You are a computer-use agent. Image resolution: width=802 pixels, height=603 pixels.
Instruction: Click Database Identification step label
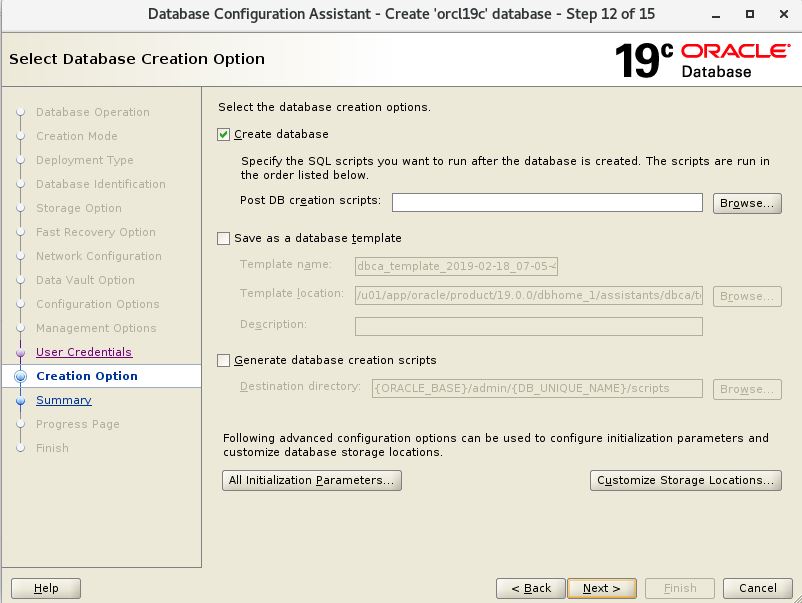pos(101,184)
